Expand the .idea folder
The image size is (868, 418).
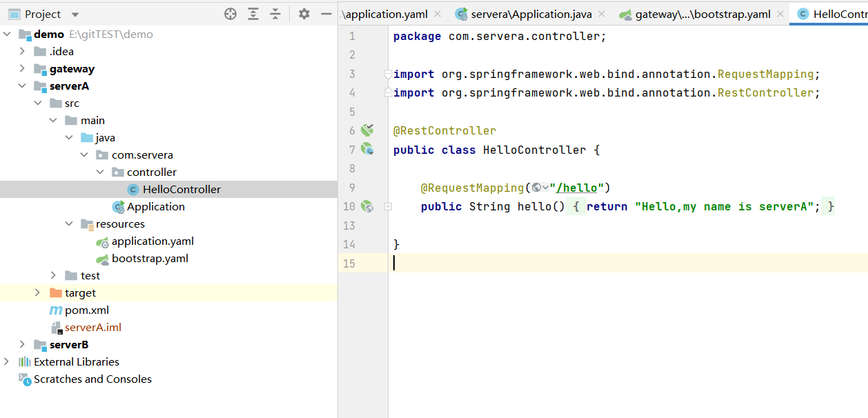click(22, 51)
